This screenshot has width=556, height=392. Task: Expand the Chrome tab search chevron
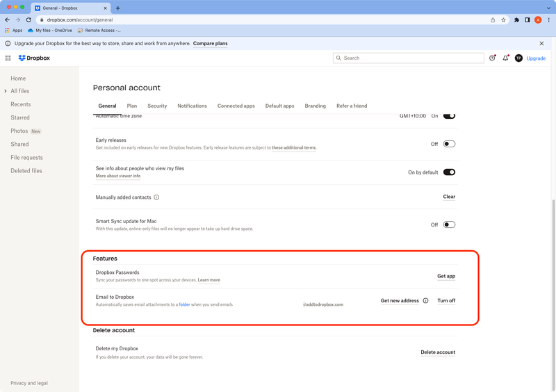pyautogui.click(x=547, y=8)
